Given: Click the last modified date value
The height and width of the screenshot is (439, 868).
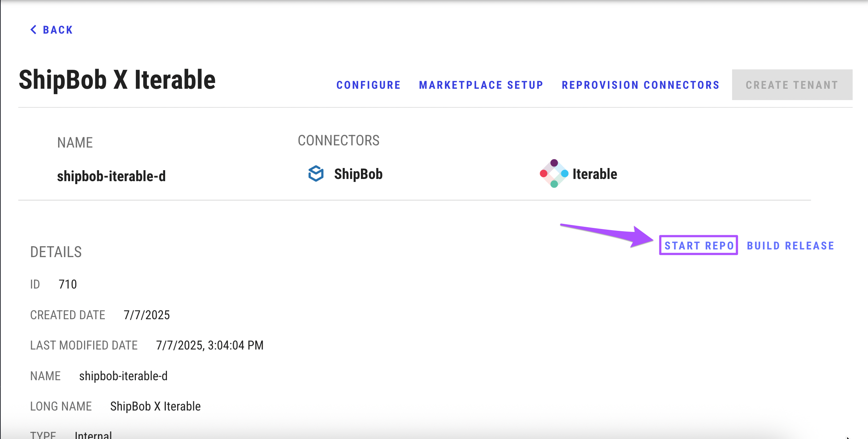Looking at the screenshot, I should [209, 345].
